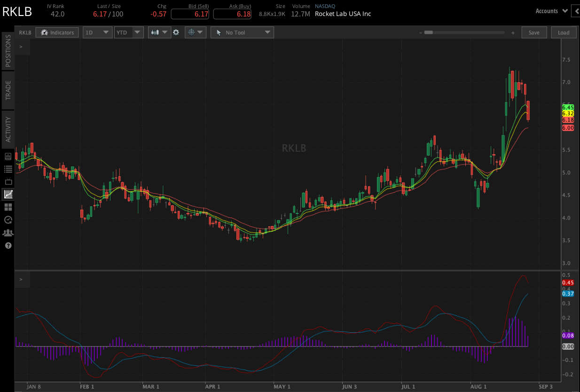Click the Bid (Sell) 6.17 price box
Viewport: 580px width, 392px height.
click(190, 14)
